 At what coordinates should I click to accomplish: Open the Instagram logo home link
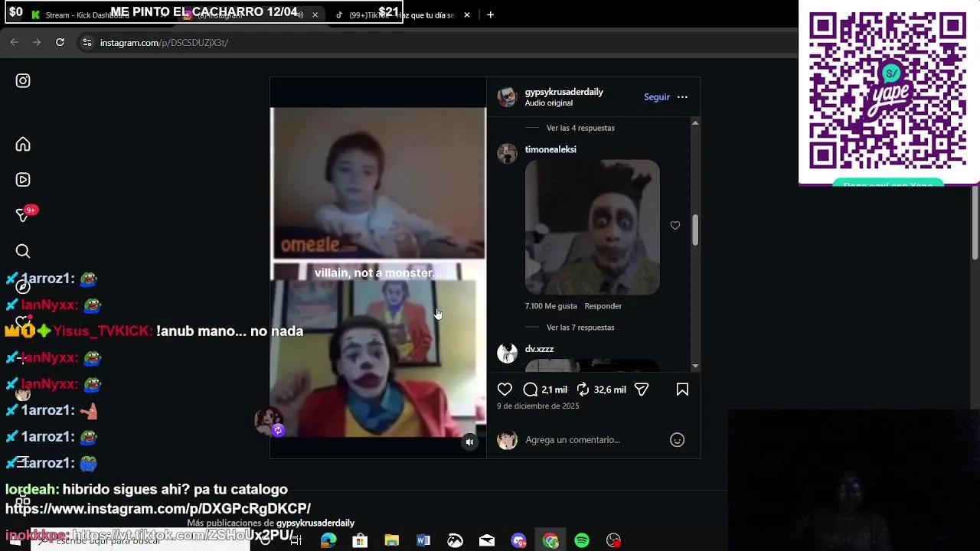tap(23, 80)
